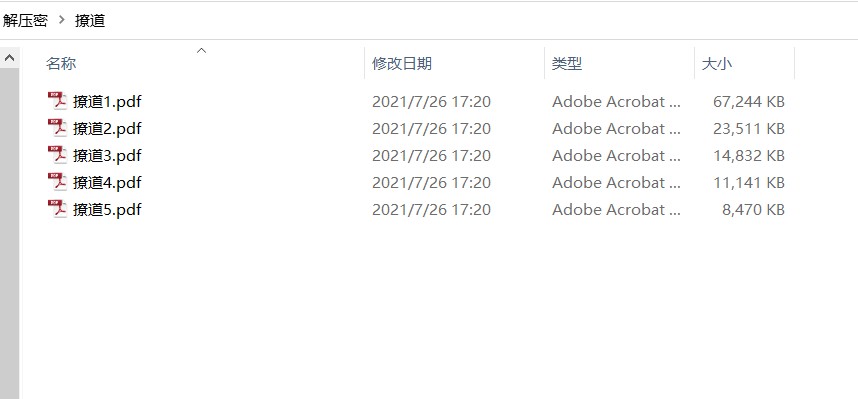Image resolution: width=858 pixels, height=399 pixels.
Task: Expand the breadcrumb chevron after 解压密
Action: 61,21
